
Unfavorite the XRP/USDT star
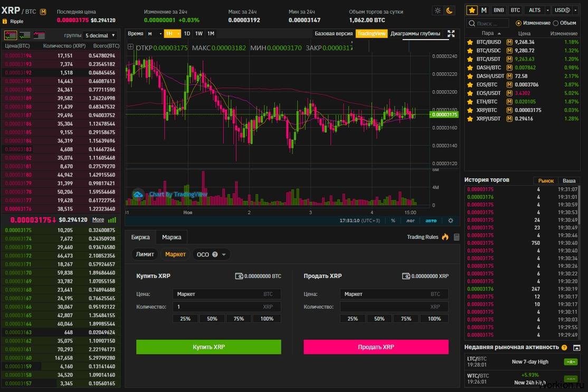point(470,119)
